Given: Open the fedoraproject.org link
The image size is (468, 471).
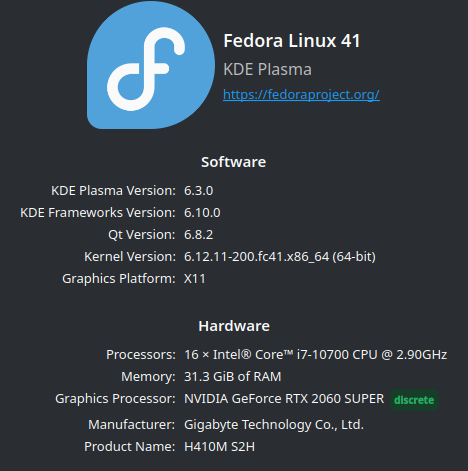Looking at the screenshot, I should pos(301,95).
